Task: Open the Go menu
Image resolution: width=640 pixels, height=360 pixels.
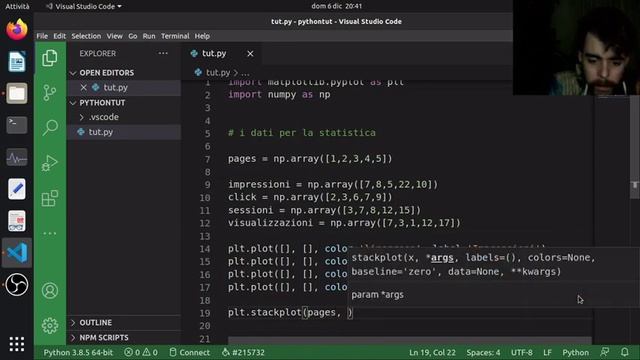Action: [x=133, y=36]
